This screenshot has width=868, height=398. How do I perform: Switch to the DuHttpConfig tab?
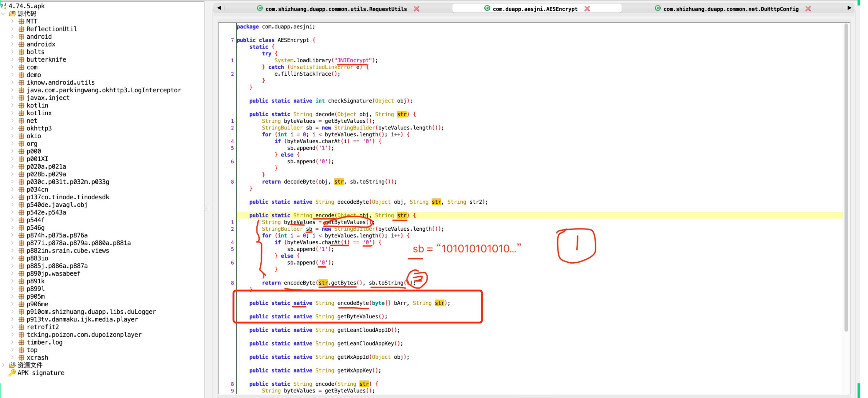coord(731,9)
